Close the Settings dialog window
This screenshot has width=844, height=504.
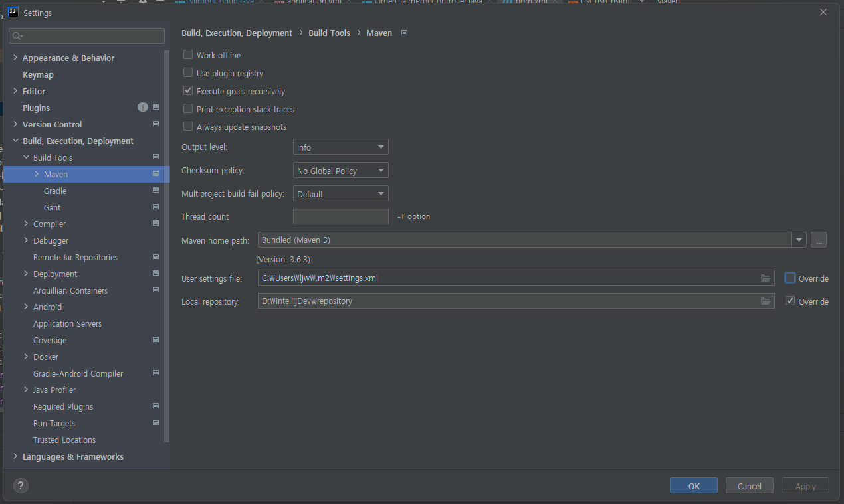point(823,12)
